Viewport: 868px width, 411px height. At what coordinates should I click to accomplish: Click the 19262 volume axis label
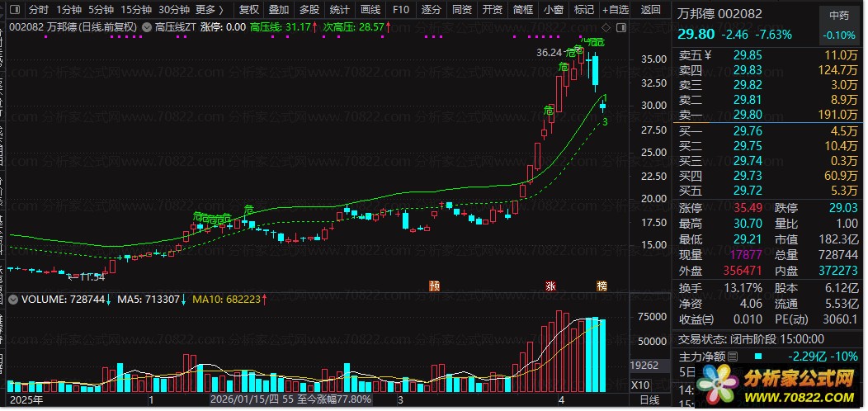tap(644, 366)
